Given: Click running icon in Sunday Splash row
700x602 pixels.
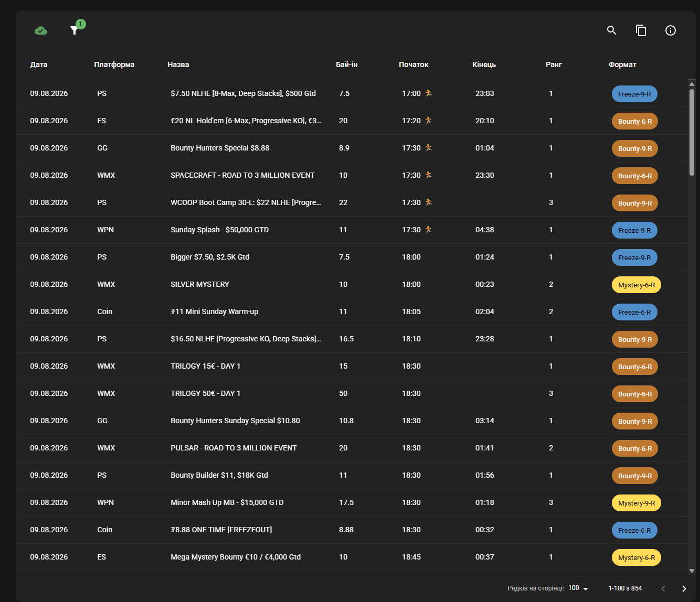Looking at the screenshot, I should [429, 230].
